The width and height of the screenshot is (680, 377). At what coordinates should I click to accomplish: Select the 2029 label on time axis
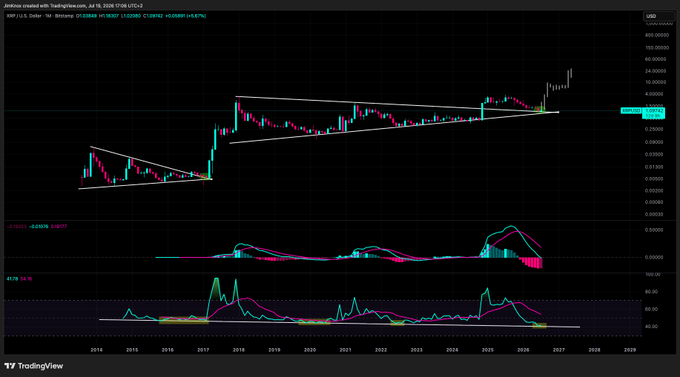(x=630, y=350)
